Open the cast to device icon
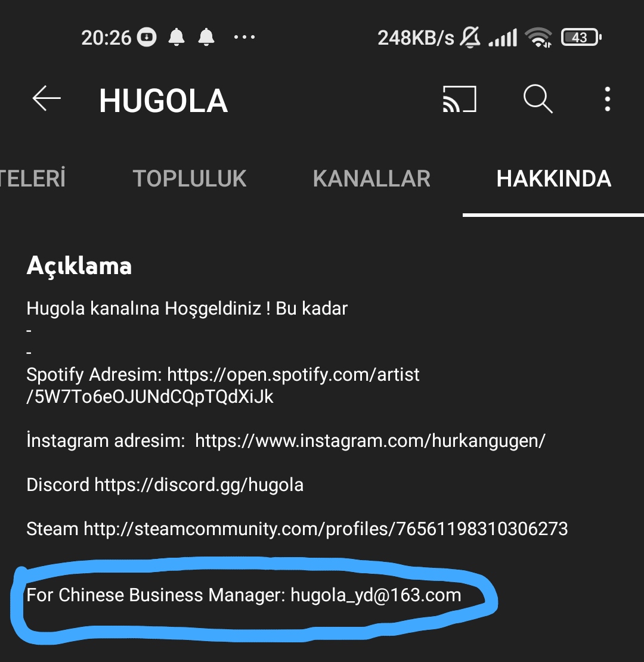 (459, 100)
